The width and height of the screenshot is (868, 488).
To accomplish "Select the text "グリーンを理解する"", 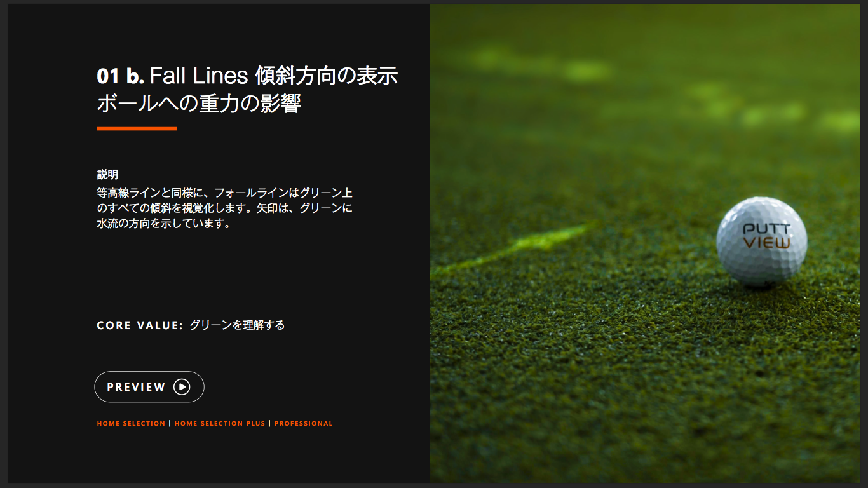I will coord(237,325).
